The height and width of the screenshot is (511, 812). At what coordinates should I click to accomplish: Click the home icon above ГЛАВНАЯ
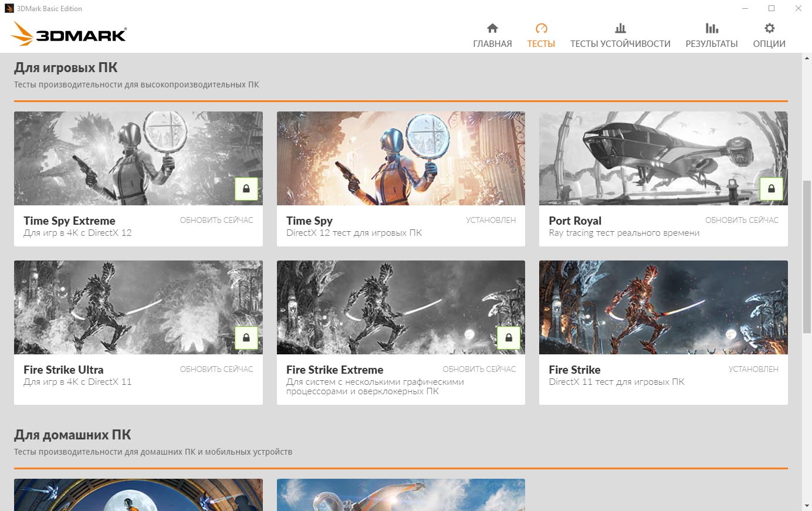click(492, 28)
